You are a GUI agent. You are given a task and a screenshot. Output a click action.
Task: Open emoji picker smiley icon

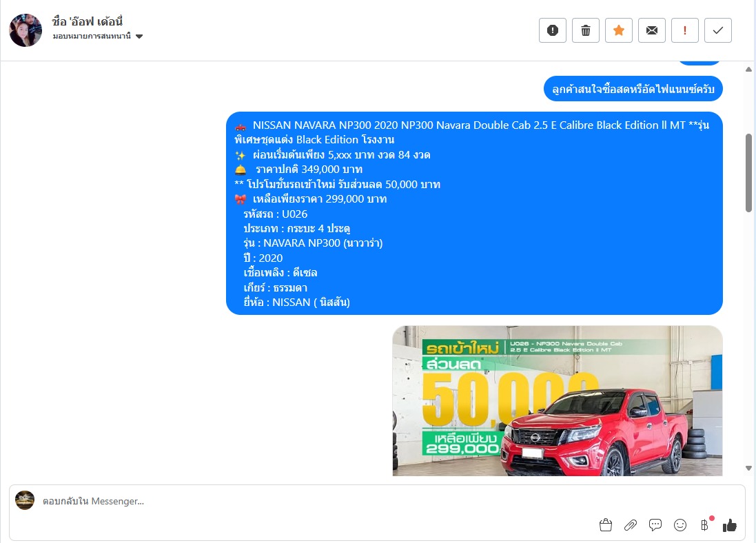pos(680,524)
